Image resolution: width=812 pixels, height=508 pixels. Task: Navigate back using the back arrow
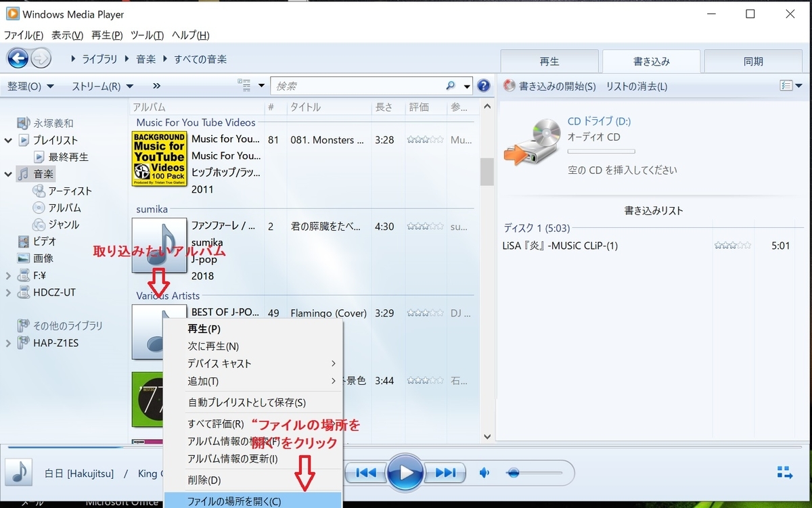coord(17,59)
